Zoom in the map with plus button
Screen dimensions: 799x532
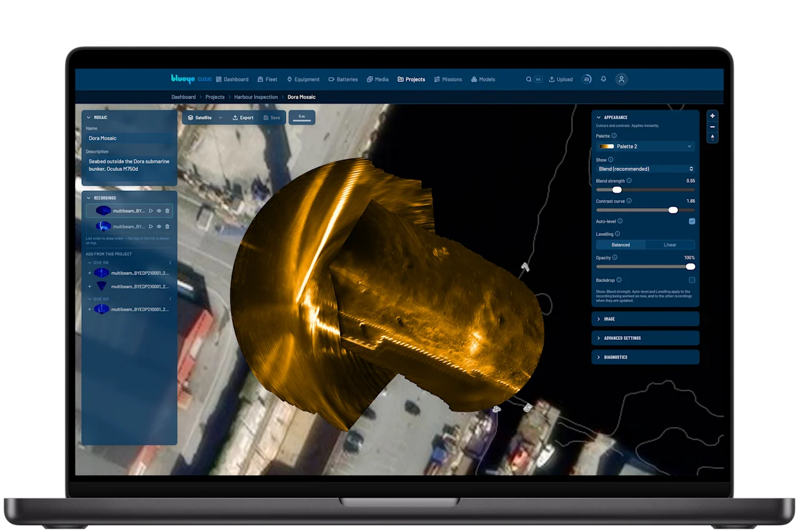(712, 116)
